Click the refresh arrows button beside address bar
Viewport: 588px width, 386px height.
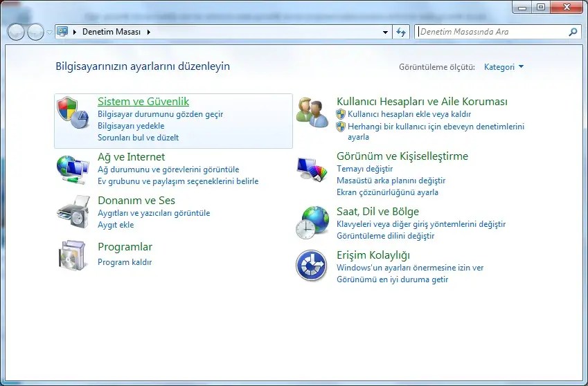click(401, 33)
